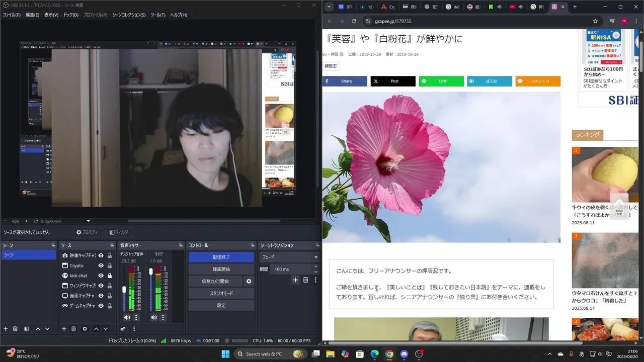
Task: Add a new source with plus icon
Action: [x=64, y=329]
